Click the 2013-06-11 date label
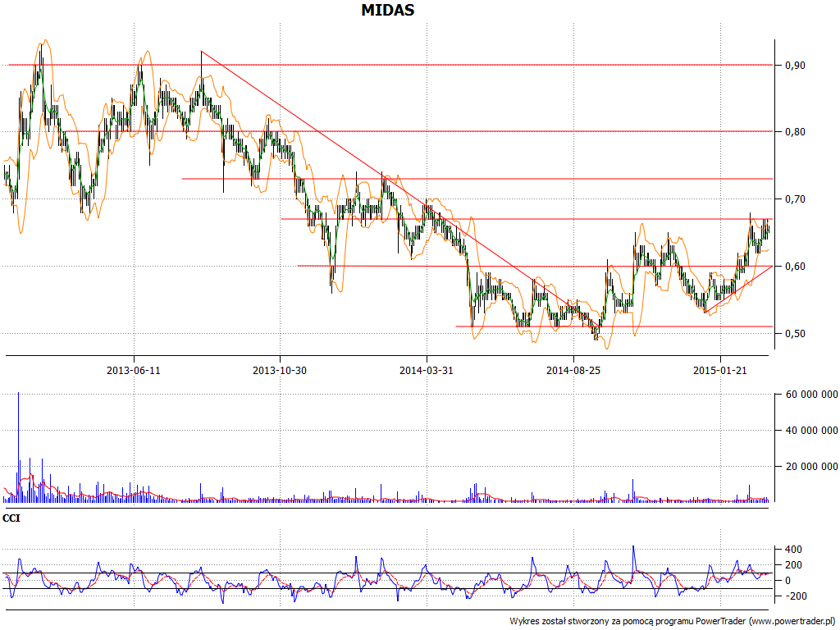The image size is (840, 630). tap(134, 370)
